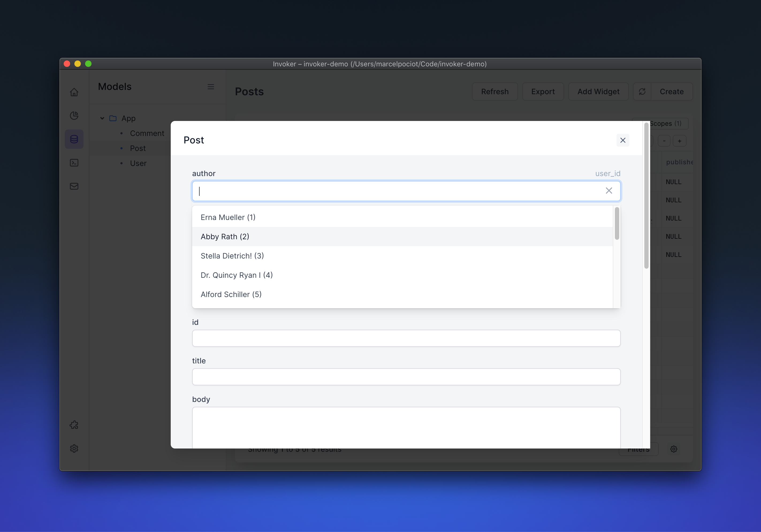Screen dimensions: 761x532
Task: Click the Add Widget button
Action: click(x=598, y=92)
